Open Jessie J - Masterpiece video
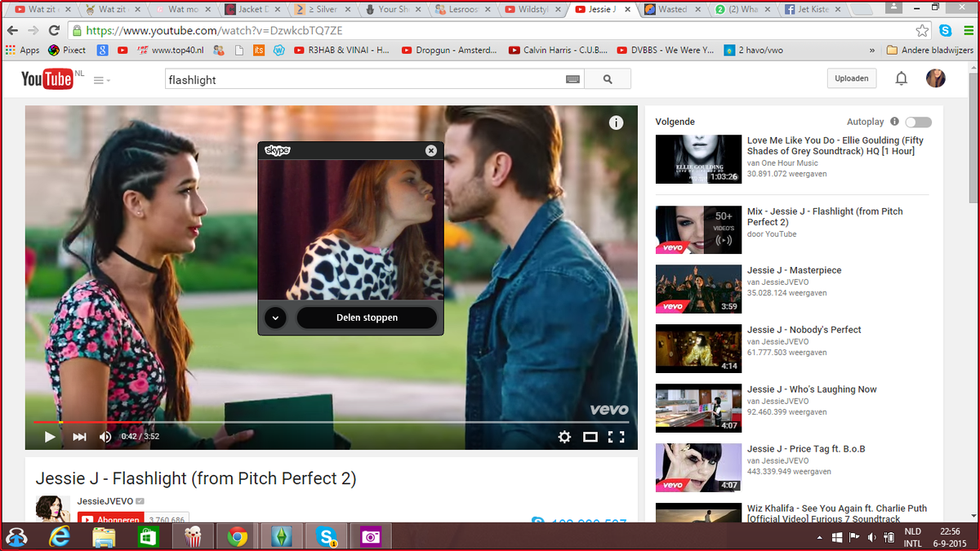 pyautogui.click(x=794, y=270)
